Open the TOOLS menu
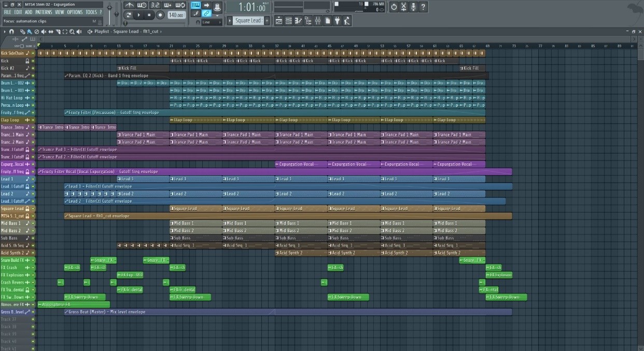The height and width of the screenshot is (351, 644). (x=91, y=12)
